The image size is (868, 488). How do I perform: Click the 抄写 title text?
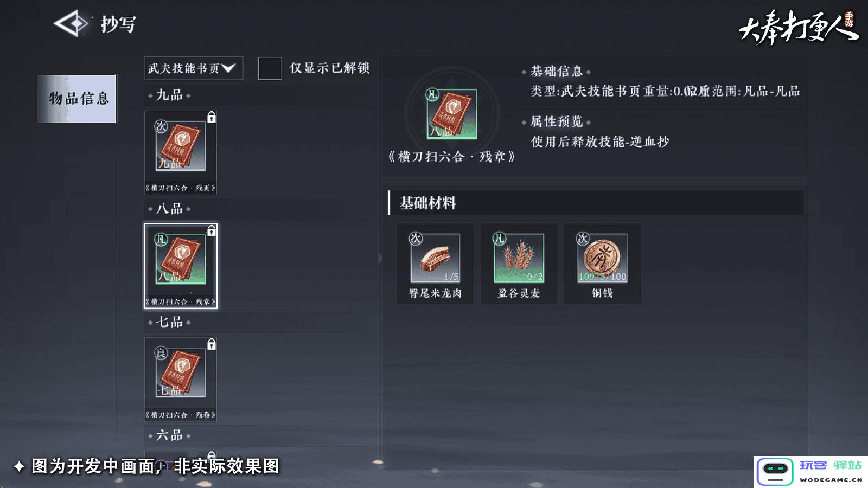point(118,24)
